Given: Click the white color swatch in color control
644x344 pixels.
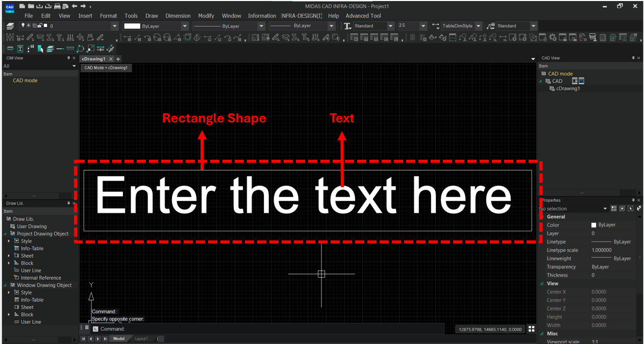Looking at the screenshot, I should point(132,26).
